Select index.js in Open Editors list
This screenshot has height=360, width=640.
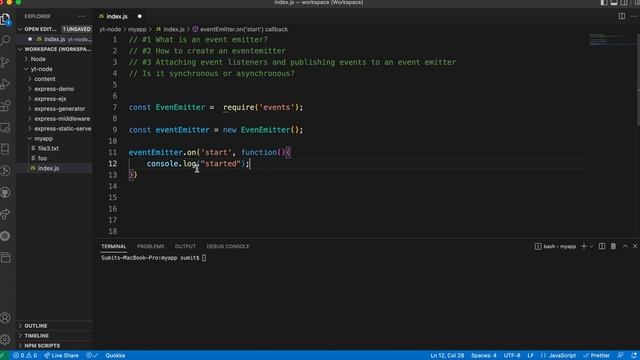point(55,39)
